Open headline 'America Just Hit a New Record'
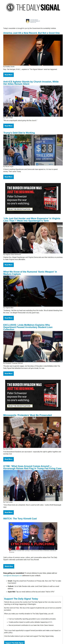The height and width of the screenshot is (644, 66). click(x=31, y=33)
